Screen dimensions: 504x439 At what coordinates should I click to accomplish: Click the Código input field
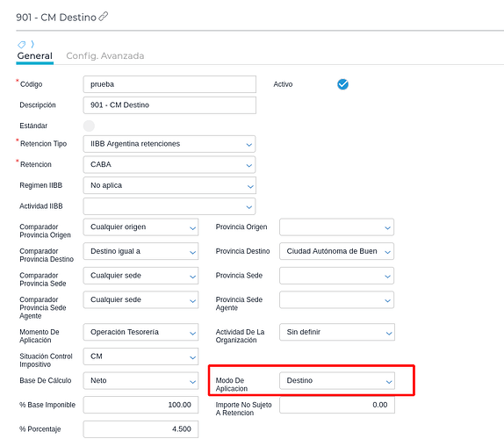[169, 84]
